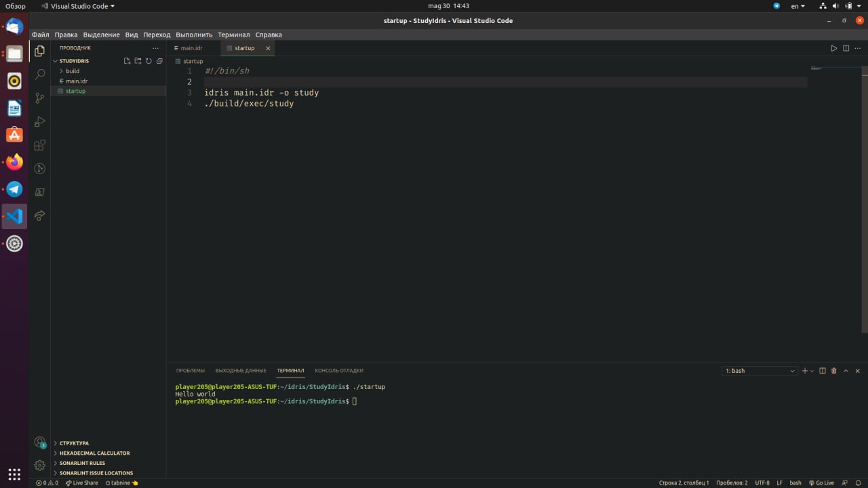Open the Проблемы panel tab

click(x=190, y=371)
